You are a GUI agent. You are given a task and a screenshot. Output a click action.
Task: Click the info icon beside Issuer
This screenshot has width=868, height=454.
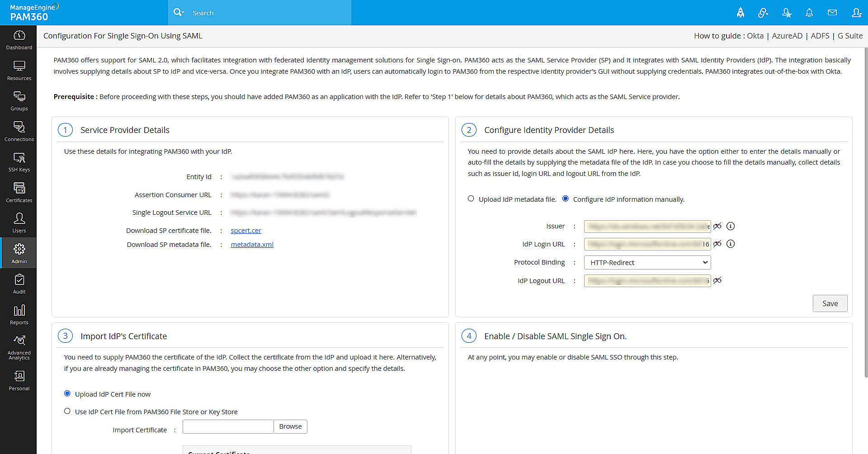coord(731,226)
